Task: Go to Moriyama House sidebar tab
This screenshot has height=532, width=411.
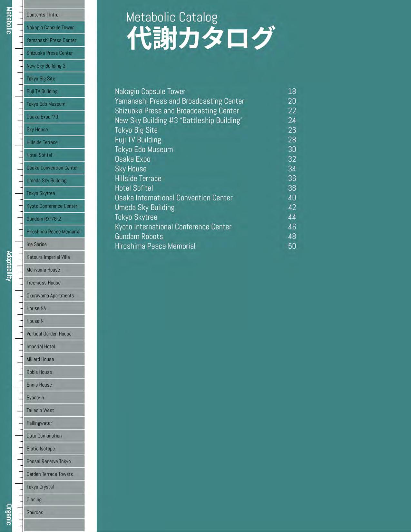Action: coord(54,270)
